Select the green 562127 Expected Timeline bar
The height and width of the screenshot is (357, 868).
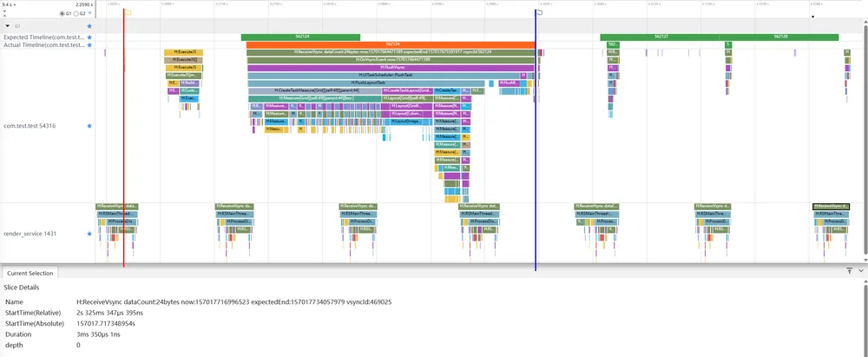coord(660,37)
